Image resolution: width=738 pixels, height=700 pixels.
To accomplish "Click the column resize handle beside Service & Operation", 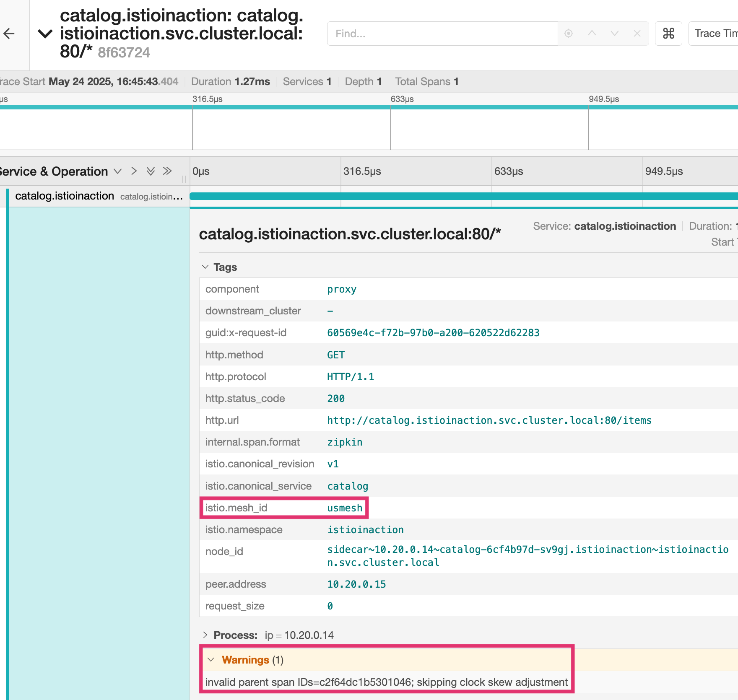I will click(x=184, y=179).
